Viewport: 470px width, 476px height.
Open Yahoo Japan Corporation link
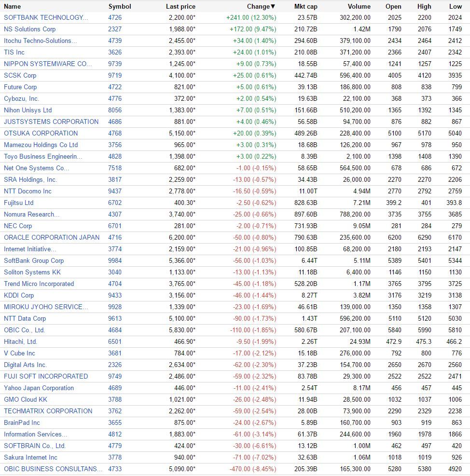(x=39, y=388)
